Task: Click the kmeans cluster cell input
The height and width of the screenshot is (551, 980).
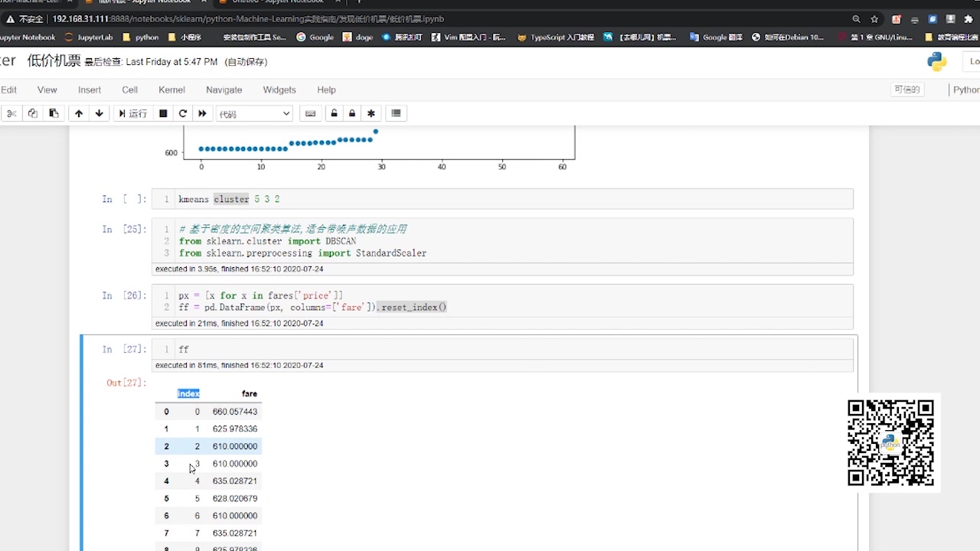Action: tap(502, 199)
